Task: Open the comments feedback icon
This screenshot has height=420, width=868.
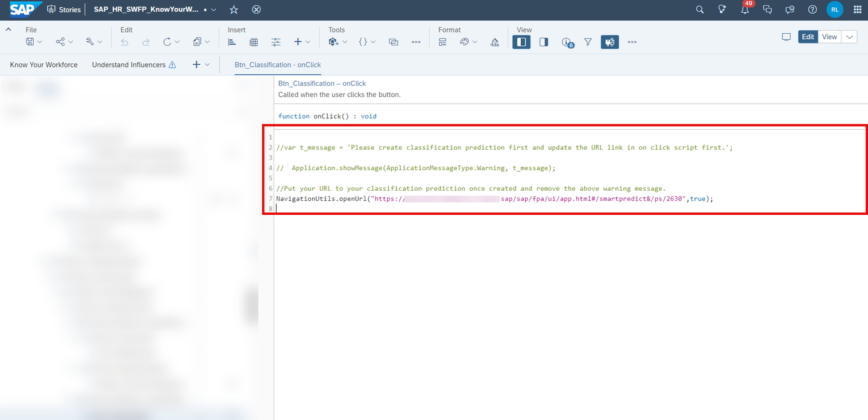Action: coord(790,10)
